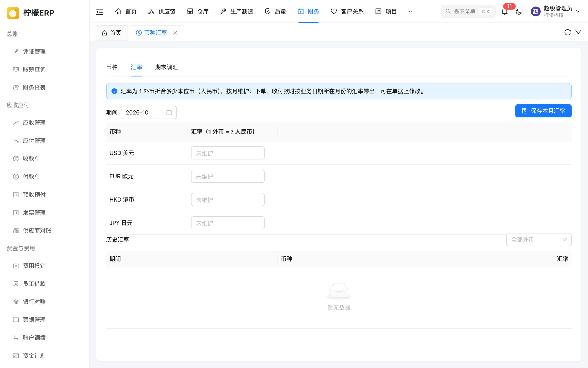588x368 pixels.
Task: Expand the tab options chevron
Action: click(578, 32)
